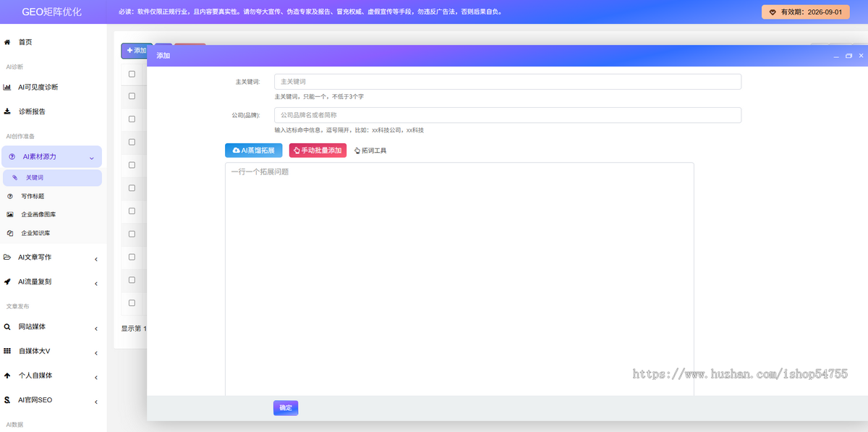Focus the 公司(品牌) input field
Viewport: 868px width, 432px height.
(x=508, y=115)
